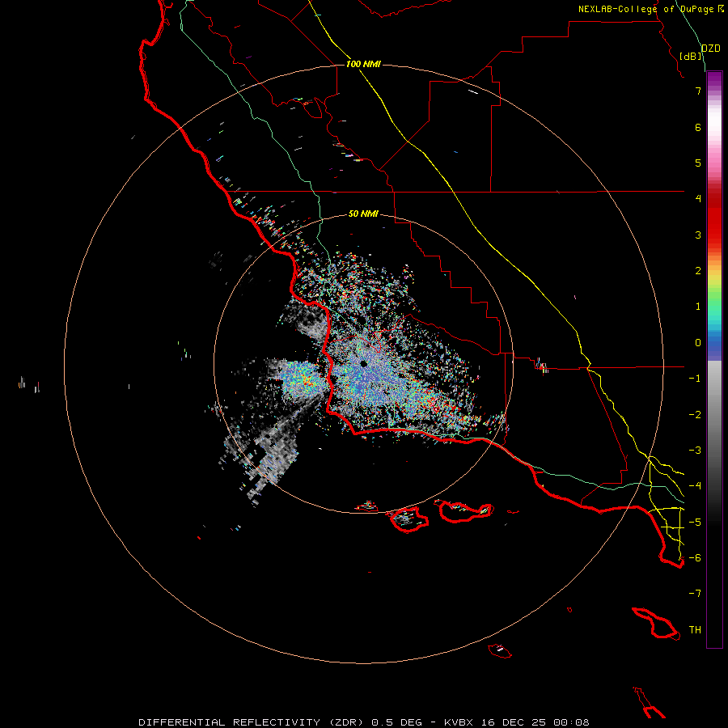Click the -5 value on the color scale
This screenshot has width=728, height=728.
(695, 523)
